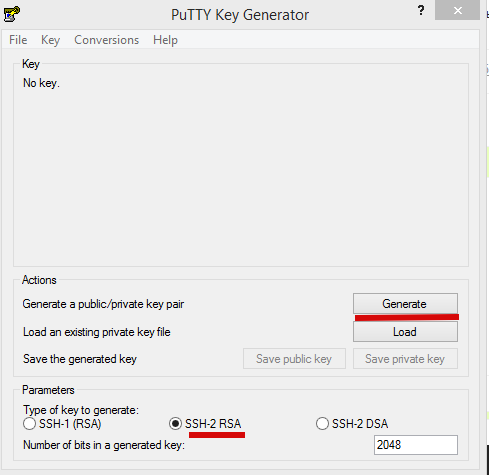Click the PuTTY Key Generator title bar text
The image size is (489, 475).
pyautogui.click(x=240, y=15)
